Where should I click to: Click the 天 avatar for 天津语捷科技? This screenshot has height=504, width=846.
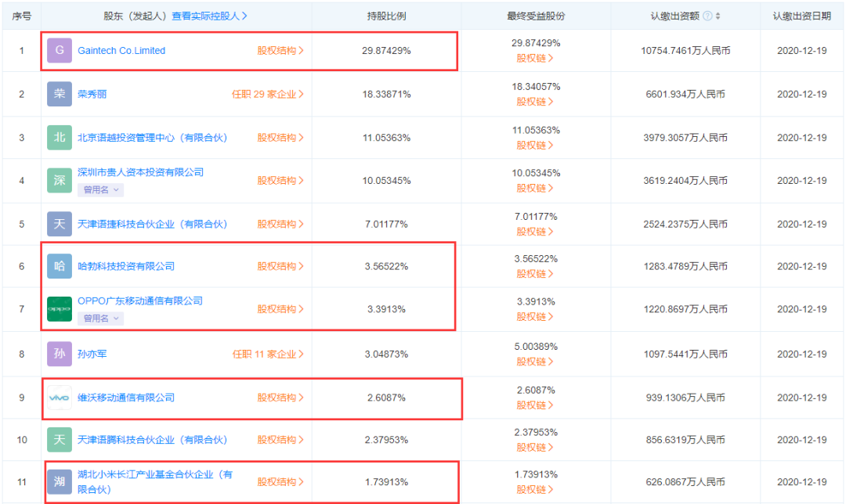coord(60,224)
